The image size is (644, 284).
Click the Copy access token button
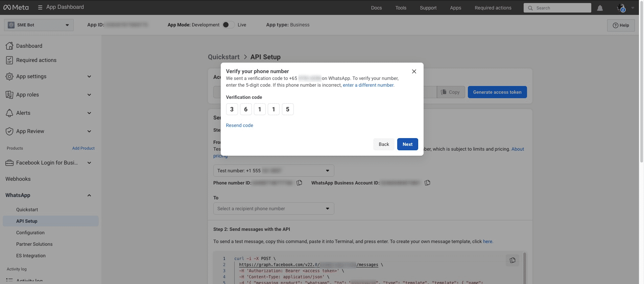tap(451, 92)
